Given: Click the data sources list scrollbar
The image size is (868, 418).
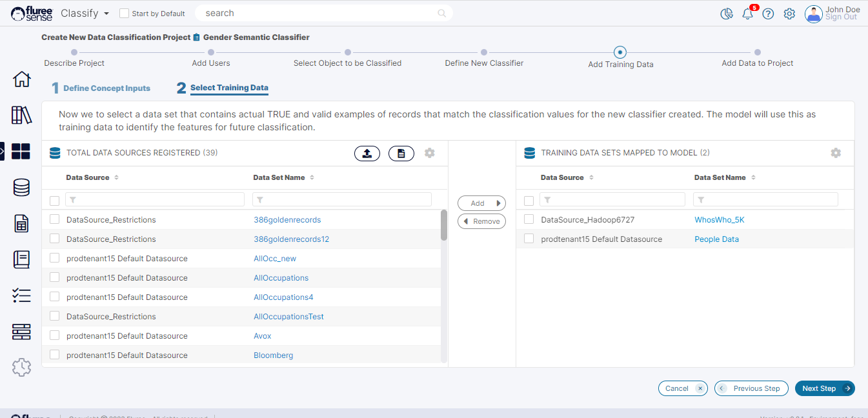Looking at the screenshot, I should click(443, 225).
